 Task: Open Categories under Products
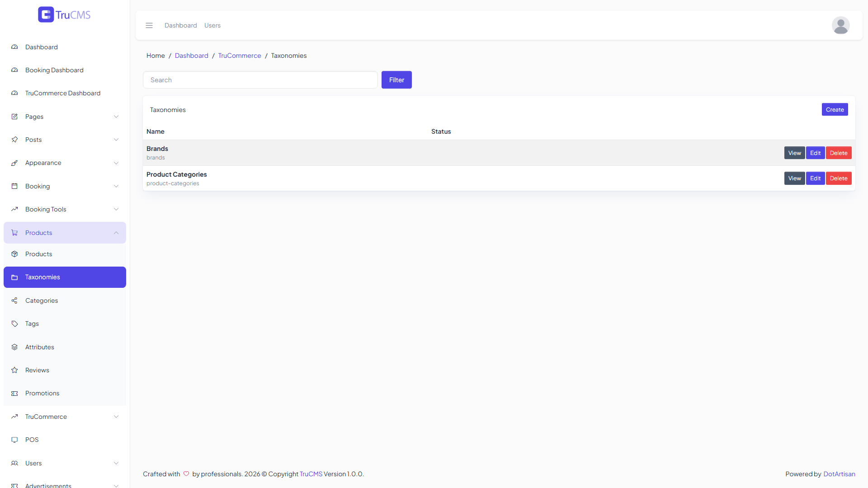tap(65, 300)
